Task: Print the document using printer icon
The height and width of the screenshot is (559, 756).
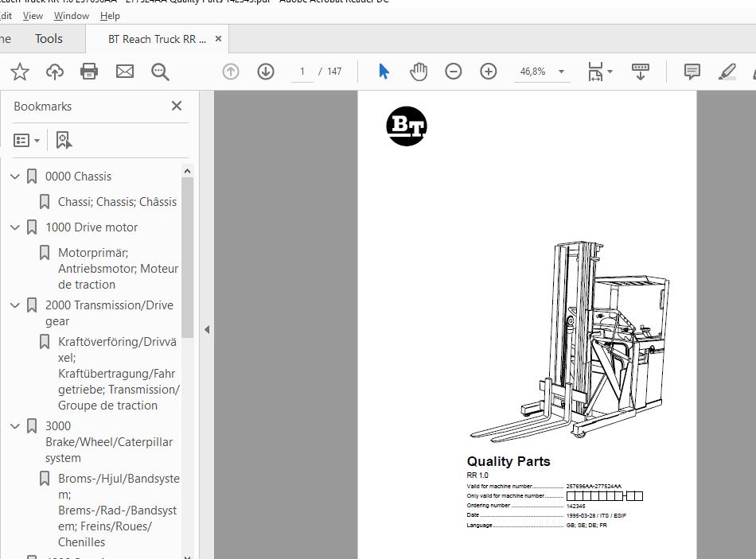Action: pyautogui.click(x=89, y=72)
